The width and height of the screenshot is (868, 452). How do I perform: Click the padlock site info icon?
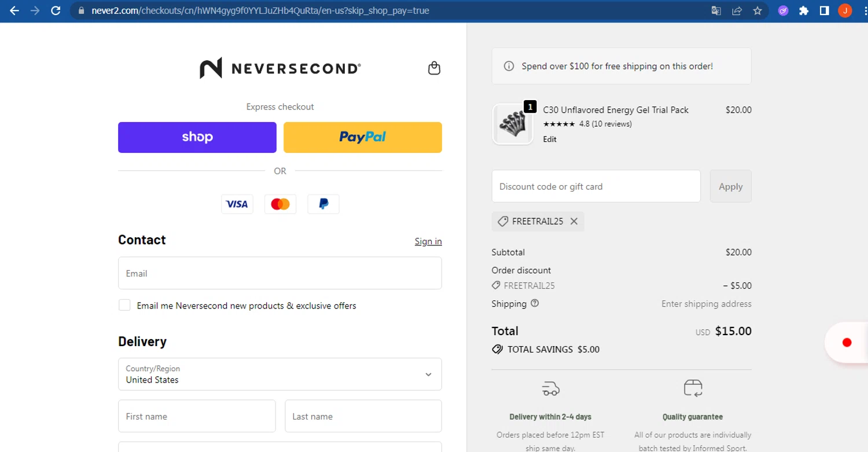point(81,10)
